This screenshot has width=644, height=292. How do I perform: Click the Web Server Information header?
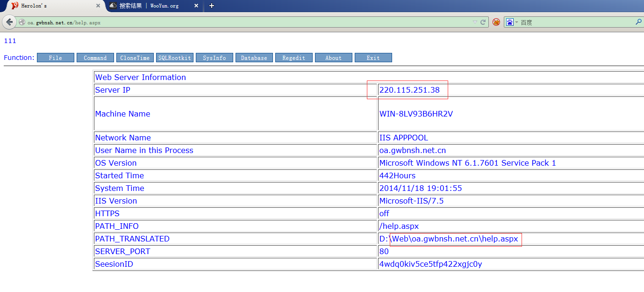(x=141, y=77)
